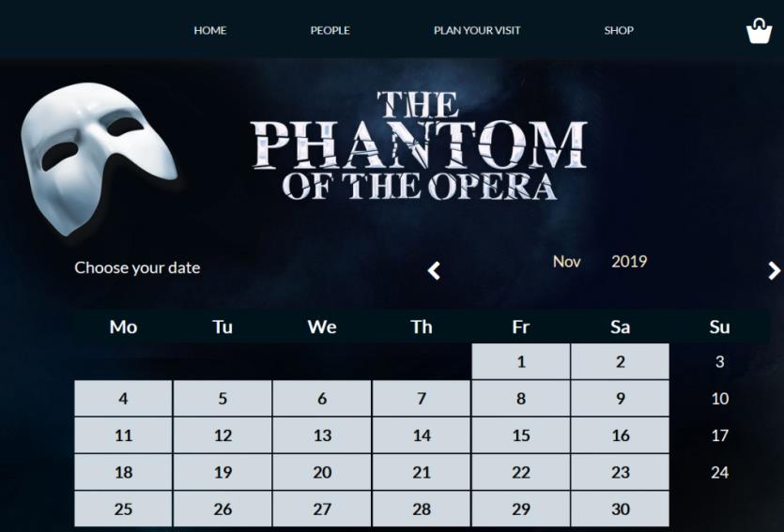Navigate to PLAN YOUR VISIT page
Viewport: 784px width, 532px height.
[x=477, y=30]
